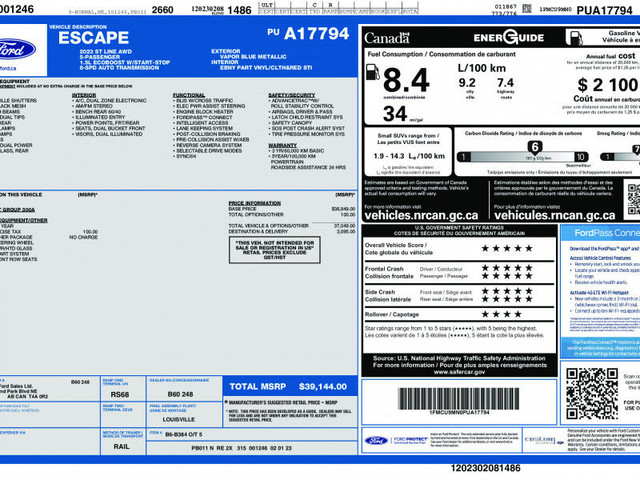Click the ILLUMINATED ENTRY item
Image resolution: width=640 pixels, height=480 pixels.
click(100, 117)
